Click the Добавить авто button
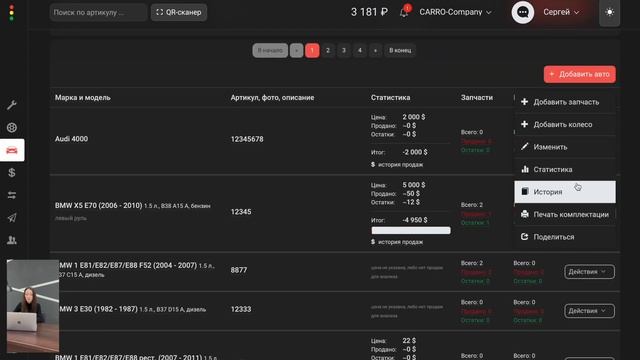Image resolution: width=640 pixels, height=360 pixels. tap(580, 74)
